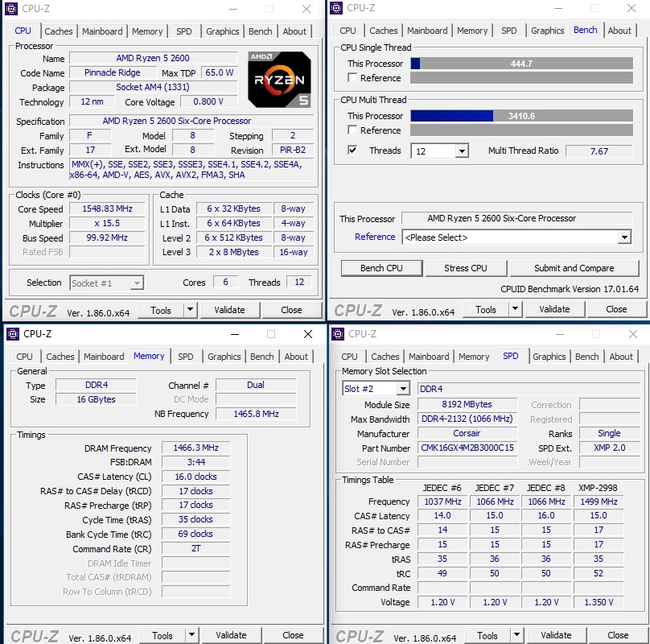The height and width of the screenshot is (644, 650).
Task: Click the CPU-Z app icon in the SPD window title bar
Action: point(338,334)
